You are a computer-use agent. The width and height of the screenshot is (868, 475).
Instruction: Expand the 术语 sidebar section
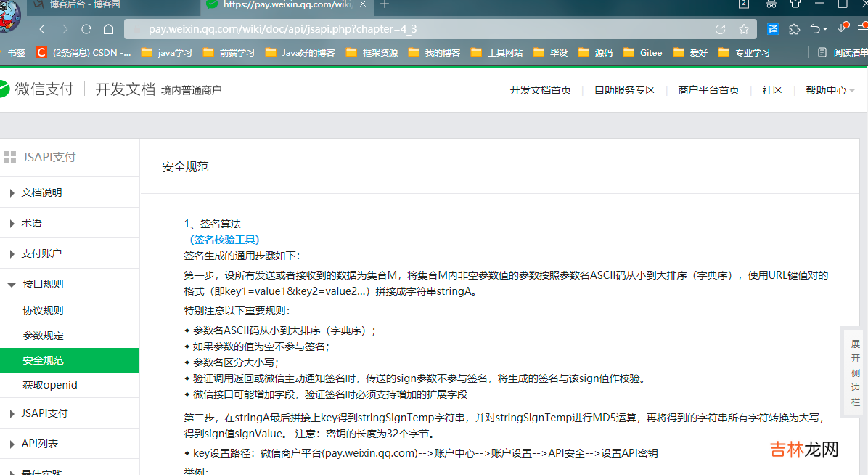31,223
